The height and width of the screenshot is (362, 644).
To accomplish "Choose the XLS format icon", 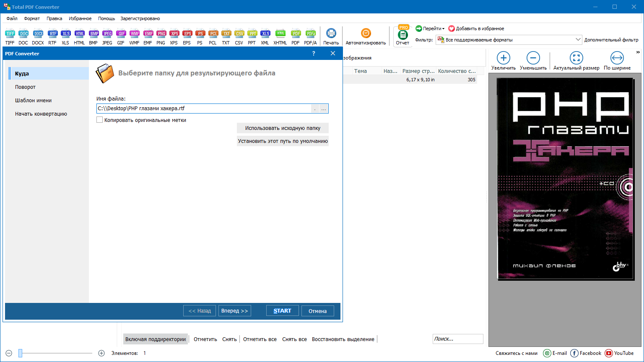I will (x=65, y=34).
